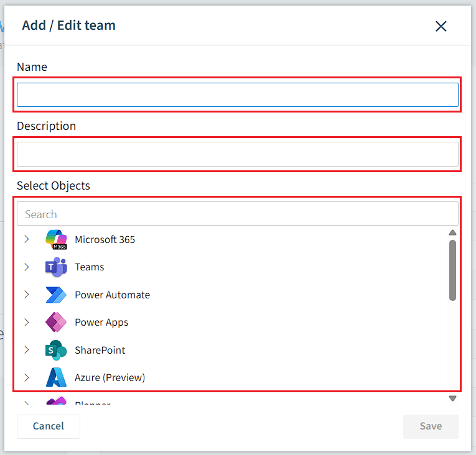476x455 pixels.
Task: Select the Power Apps label
Action: click(x=101, y=323)
